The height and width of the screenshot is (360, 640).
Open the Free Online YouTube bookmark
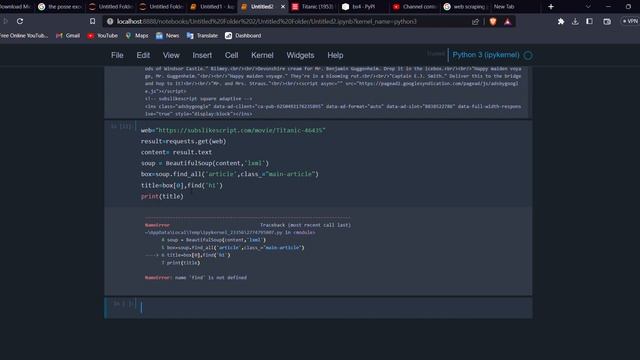[x=24, y=36]
